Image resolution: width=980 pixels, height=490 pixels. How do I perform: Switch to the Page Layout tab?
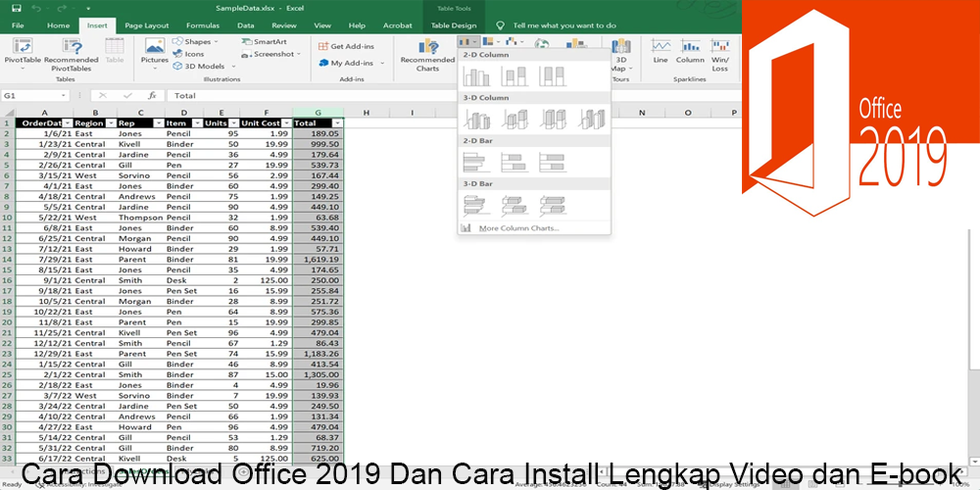tap(147, 25)
